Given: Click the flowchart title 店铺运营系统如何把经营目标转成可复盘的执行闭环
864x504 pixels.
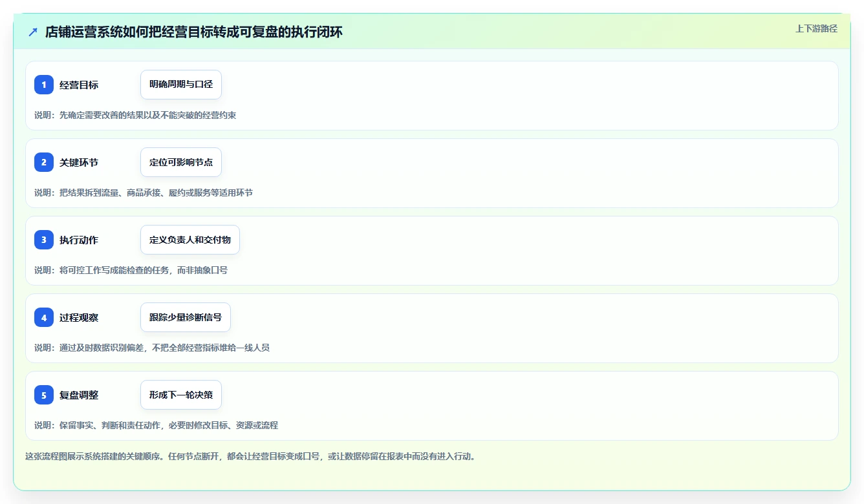Looking at the screenshot, I should (193, 32).
